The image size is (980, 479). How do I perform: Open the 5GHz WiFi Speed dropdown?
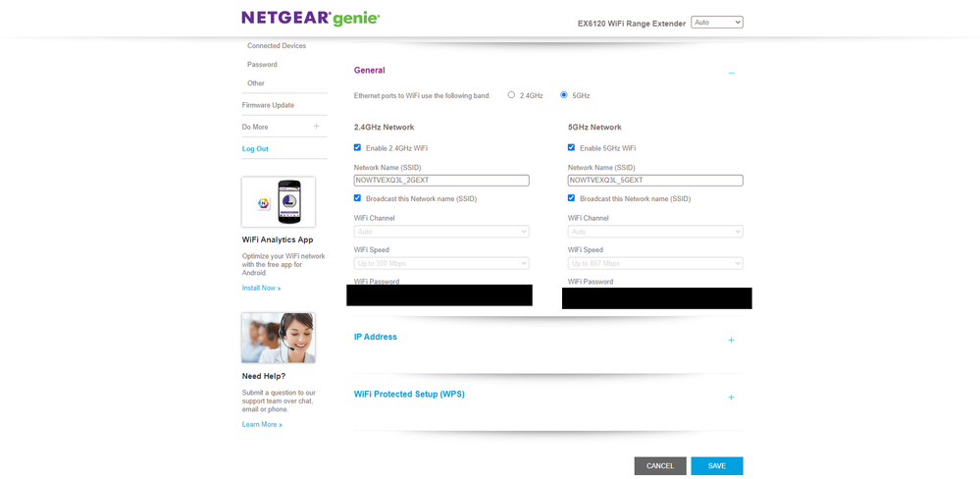click(x=654, y=263)
